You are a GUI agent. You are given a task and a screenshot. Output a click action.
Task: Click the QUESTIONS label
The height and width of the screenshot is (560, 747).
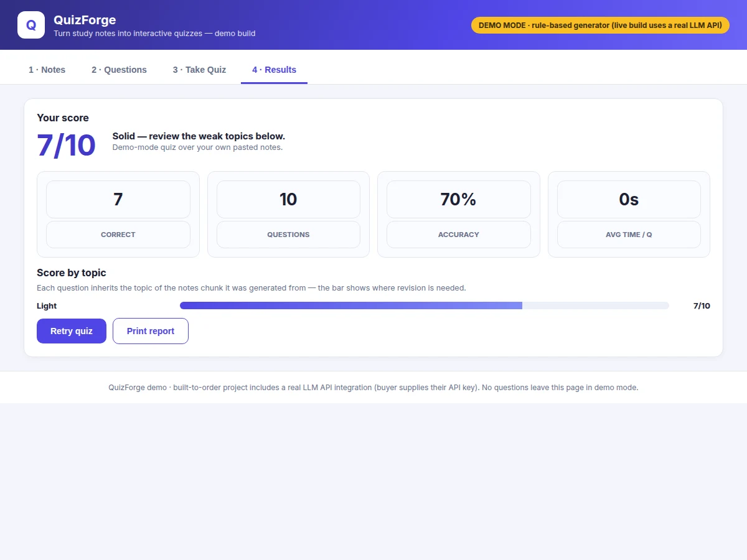click(x=288, y=235)
